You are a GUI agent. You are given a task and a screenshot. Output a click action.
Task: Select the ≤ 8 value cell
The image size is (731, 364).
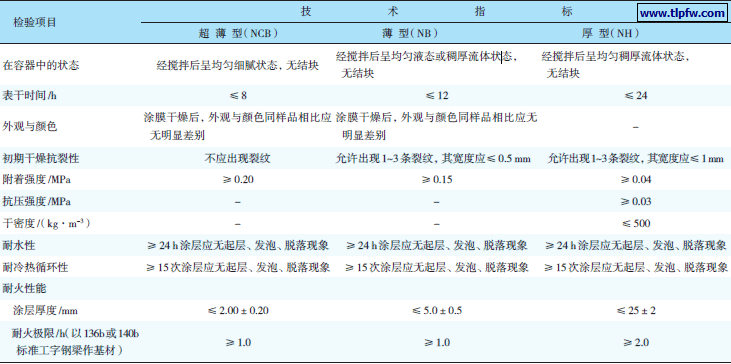(238, 96)
